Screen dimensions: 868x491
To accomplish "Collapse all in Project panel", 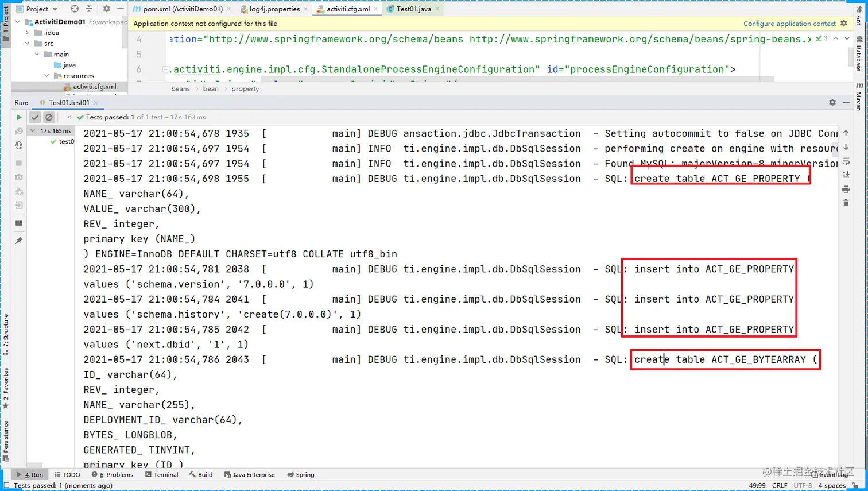I will pyautogui.click(x=89, y=9).
